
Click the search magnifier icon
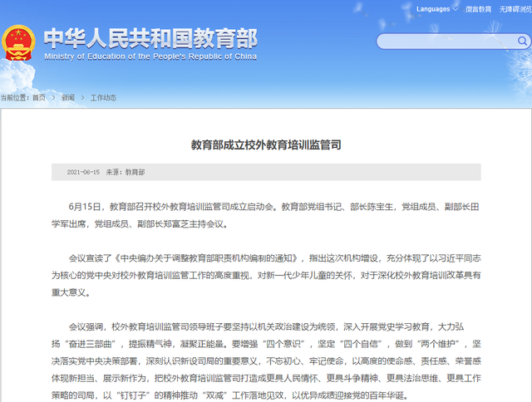(522, 41)
